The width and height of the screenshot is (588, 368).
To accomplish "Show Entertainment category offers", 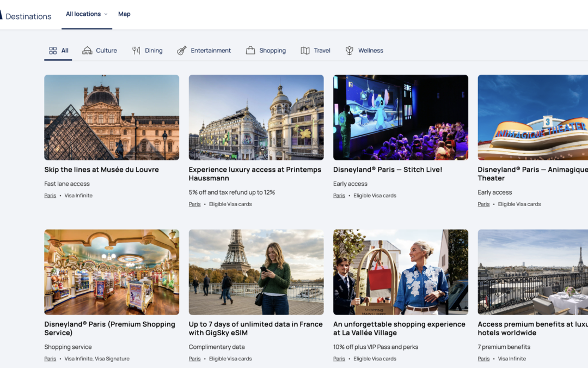I will [x=211, y=50].
